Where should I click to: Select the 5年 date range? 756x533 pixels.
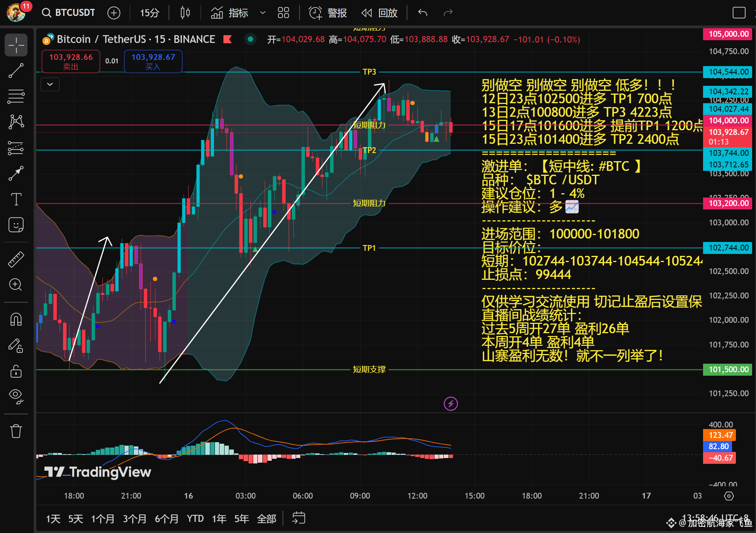[x=242, y=519]
